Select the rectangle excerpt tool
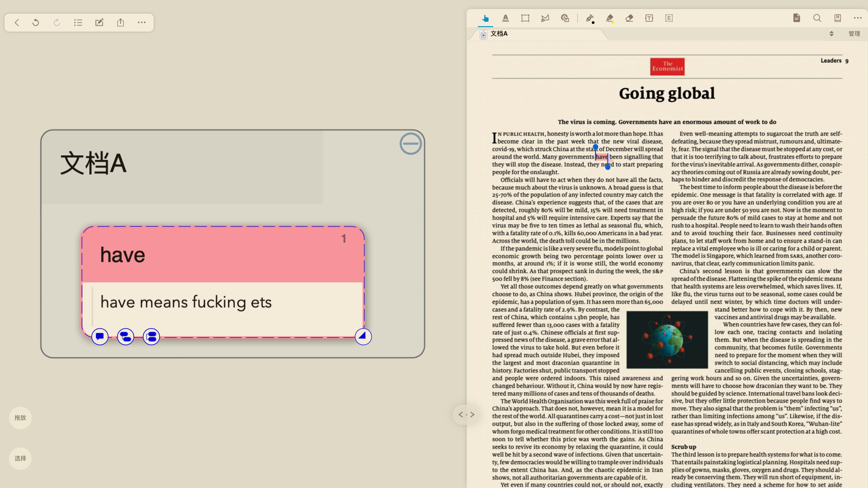The width and height of the screenshot is (868, 488). (x=525, y=19)
